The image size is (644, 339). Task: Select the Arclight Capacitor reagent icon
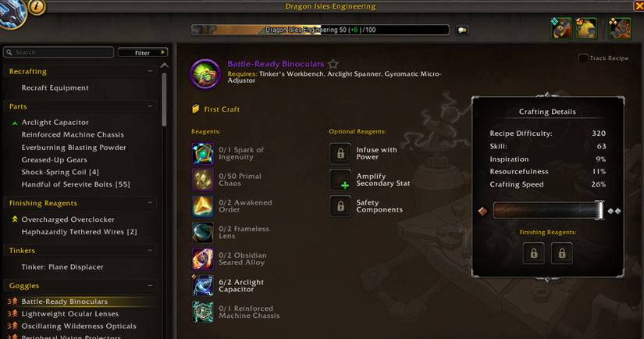coord(202,285)
